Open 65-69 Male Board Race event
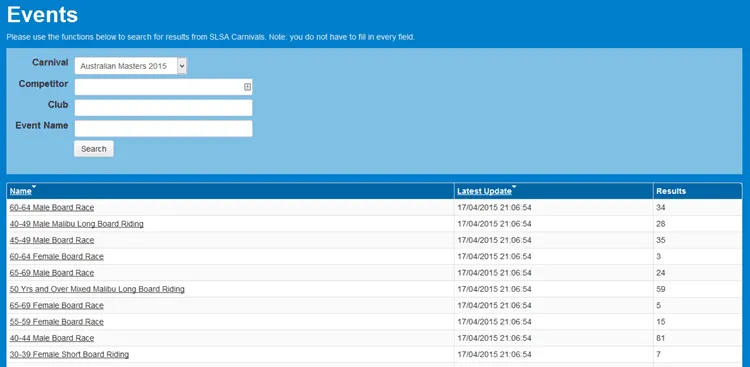Viewport: 750px width, 367px height. click(52, 273)
